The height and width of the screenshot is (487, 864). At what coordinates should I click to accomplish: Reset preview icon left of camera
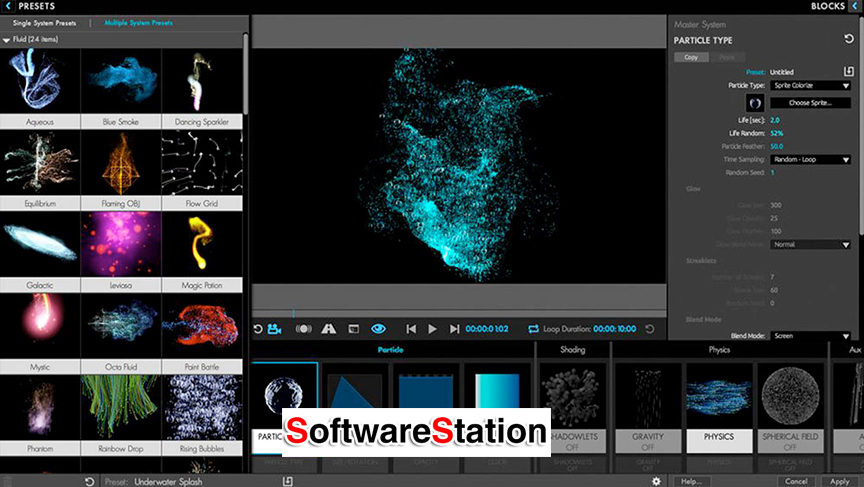coord(258,329)
